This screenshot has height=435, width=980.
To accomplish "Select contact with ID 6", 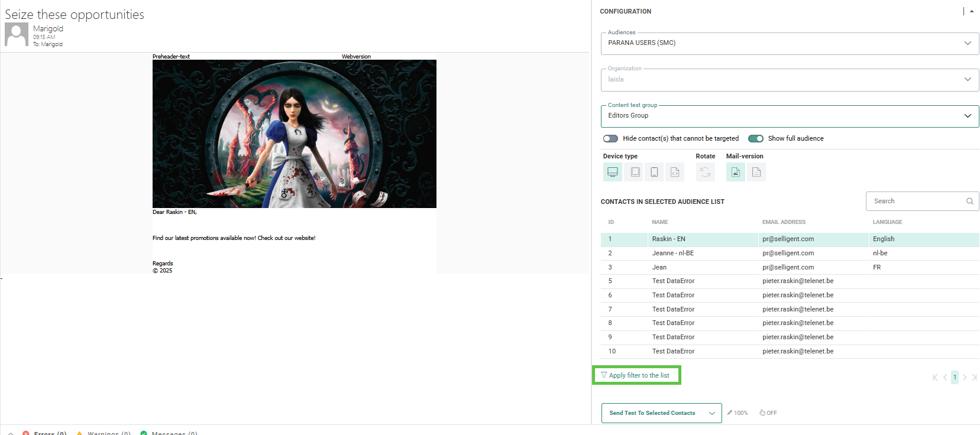I will [790, 295].
